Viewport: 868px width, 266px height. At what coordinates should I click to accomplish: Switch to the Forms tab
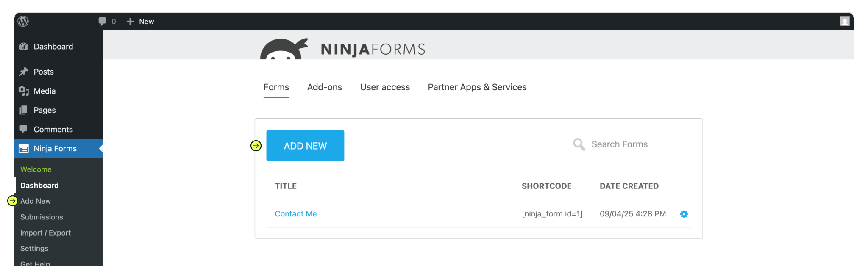click(x=276, y=87)
